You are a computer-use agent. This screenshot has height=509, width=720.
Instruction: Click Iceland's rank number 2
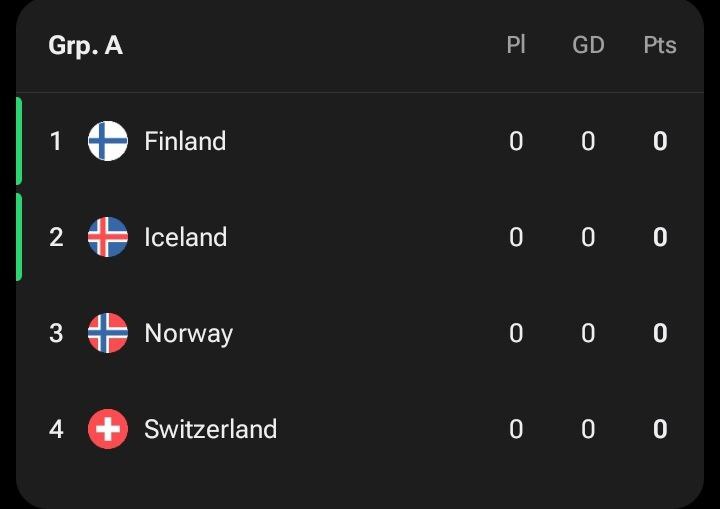(56, 237)
